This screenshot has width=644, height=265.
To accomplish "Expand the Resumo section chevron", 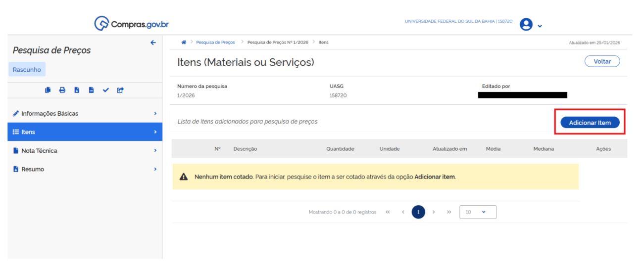I will 155,169.
